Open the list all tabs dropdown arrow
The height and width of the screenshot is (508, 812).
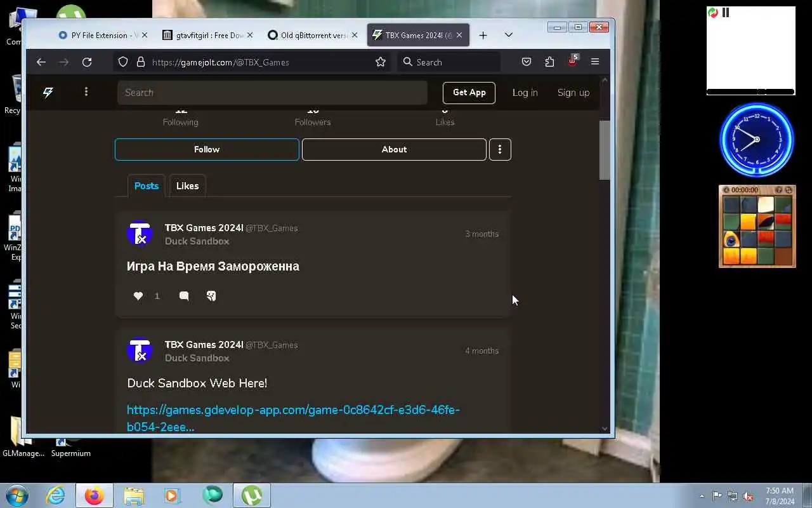click(508, 36)
